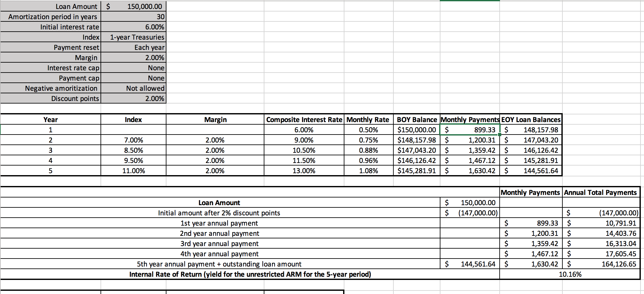This screenshot has width=644, height=294.
Task: Click the annual total 16,313.04 cell
Action: (x=601, y=244)
